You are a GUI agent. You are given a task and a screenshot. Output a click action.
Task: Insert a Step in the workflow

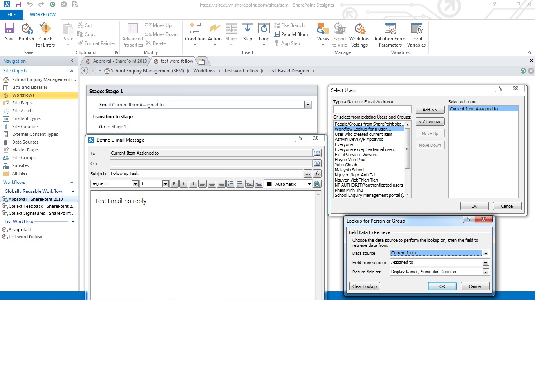pyautogui.click(x=248, y=32)
